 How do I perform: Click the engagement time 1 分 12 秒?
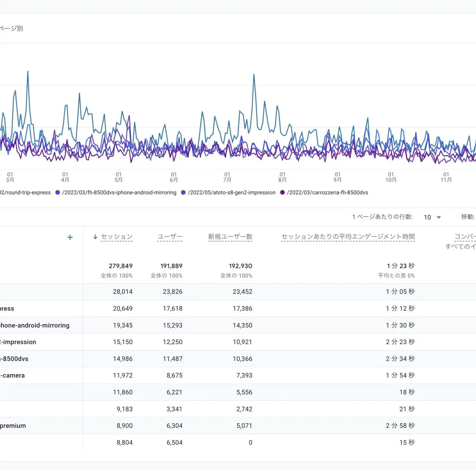pos(400,308)
